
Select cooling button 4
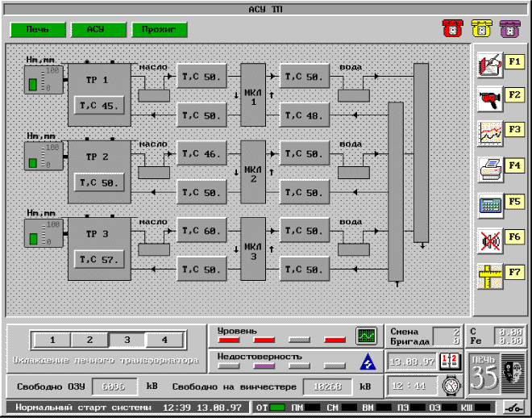coord(164,341)
